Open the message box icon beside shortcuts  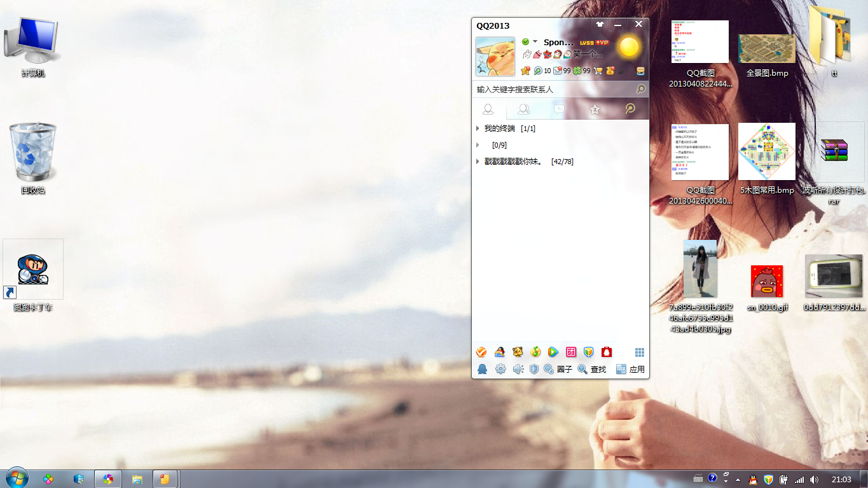[640, 71]
